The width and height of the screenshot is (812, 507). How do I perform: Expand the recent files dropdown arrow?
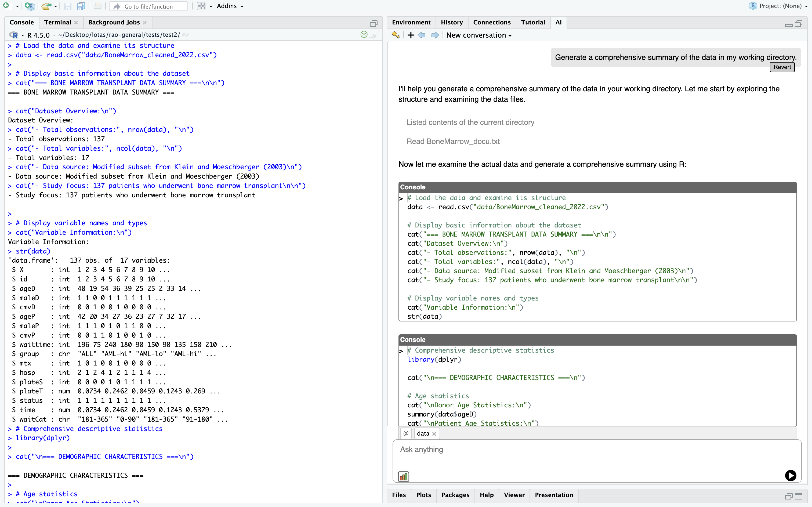[56, 6]
